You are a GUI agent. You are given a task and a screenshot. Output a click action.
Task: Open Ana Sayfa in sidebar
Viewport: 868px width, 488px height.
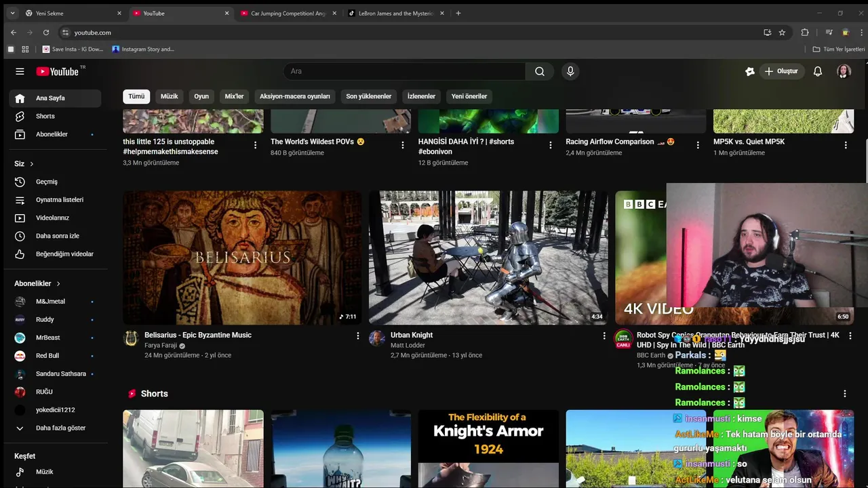tap(55, 98)
